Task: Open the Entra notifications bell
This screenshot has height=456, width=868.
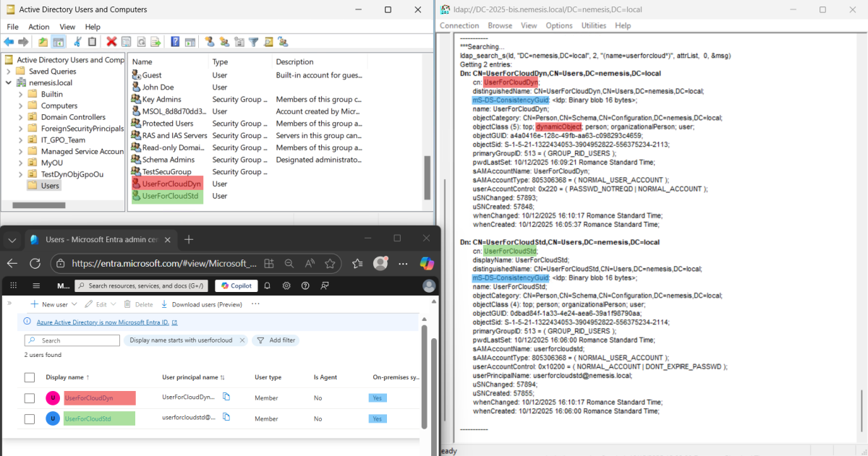Action: click(267, 285)
